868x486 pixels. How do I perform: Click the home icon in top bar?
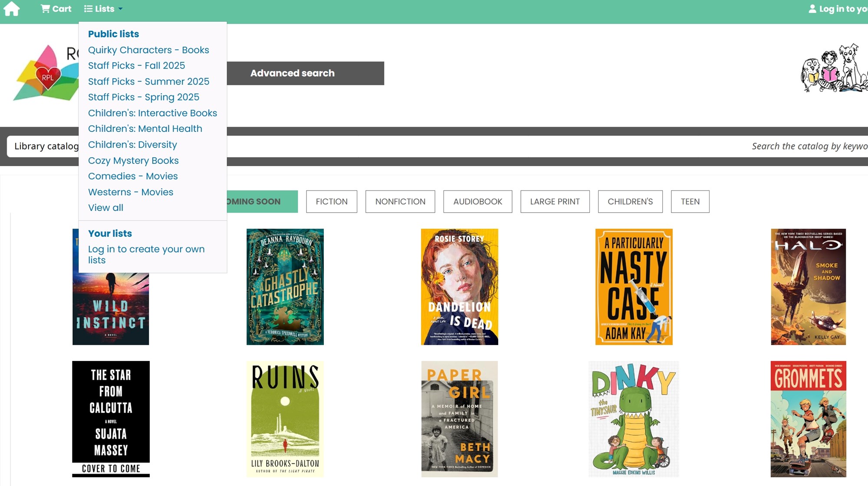(x=12, y=9)
